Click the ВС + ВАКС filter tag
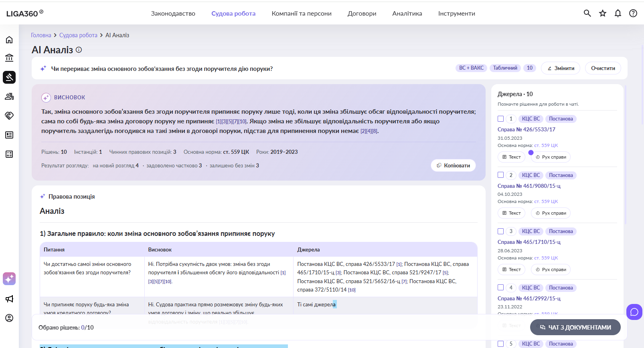644x348 pixels. click(471, 68)
